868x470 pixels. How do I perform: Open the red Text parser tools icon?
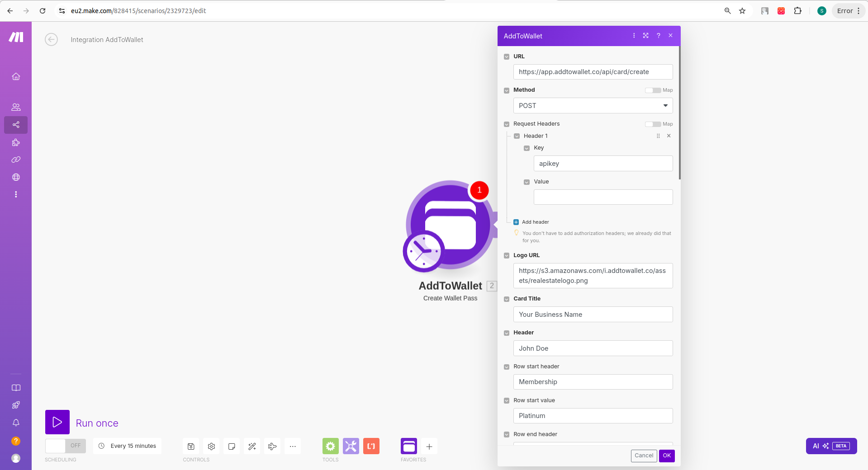point(371,446)
